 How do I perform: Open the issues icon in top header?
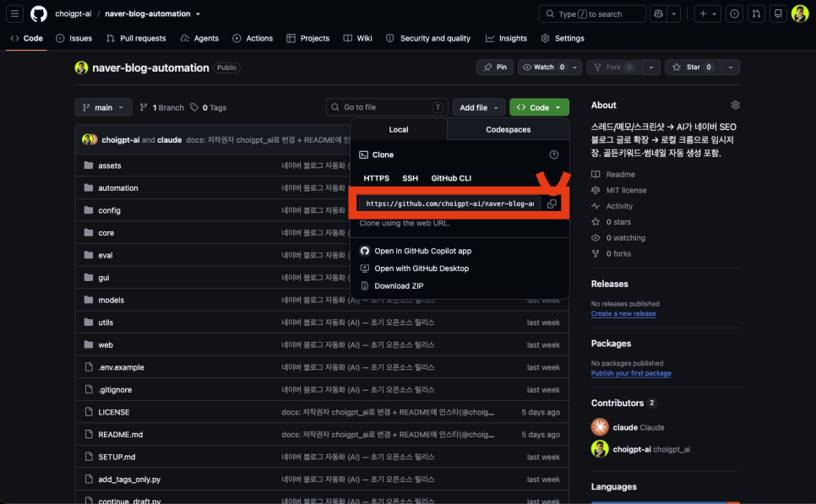[x=734, y=14]
